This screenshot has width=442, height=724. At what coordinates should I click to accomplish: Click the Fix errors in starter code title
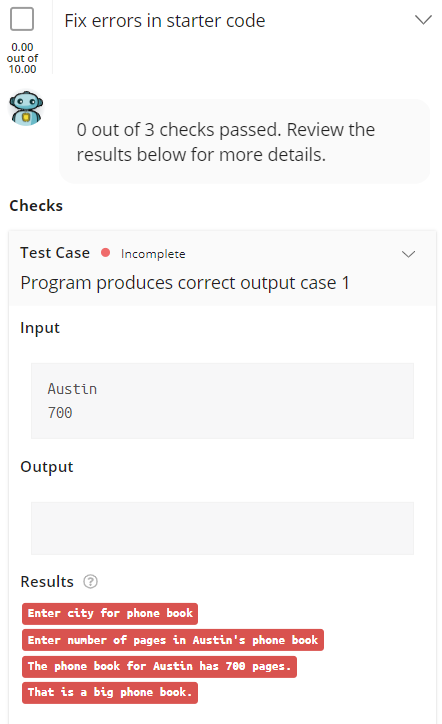pyautogui.click(x=165, y=21)
